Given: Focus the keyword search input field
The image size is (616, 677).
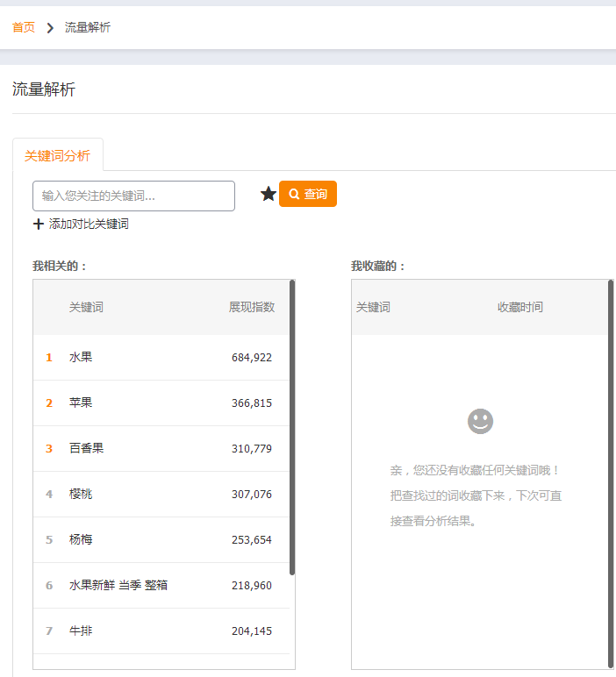Looking at the screenshot, I should [133, 196].
